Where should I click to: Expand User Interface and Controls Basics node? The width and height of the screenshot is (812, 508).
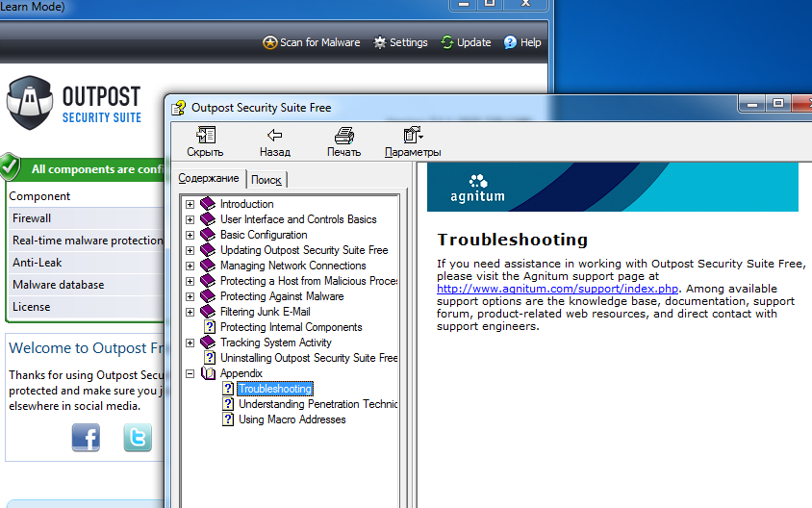(x=190, y=220)
